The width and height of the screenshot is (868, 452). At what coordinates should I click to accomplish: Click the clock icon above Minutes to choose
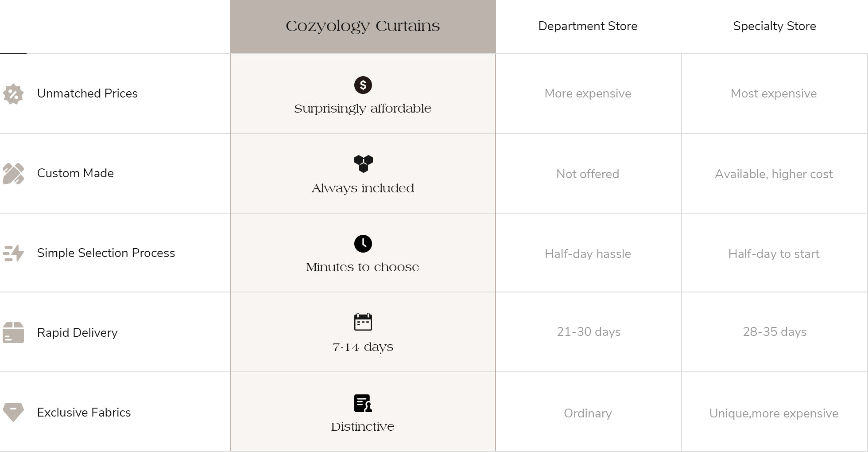[x=363, y=243]
